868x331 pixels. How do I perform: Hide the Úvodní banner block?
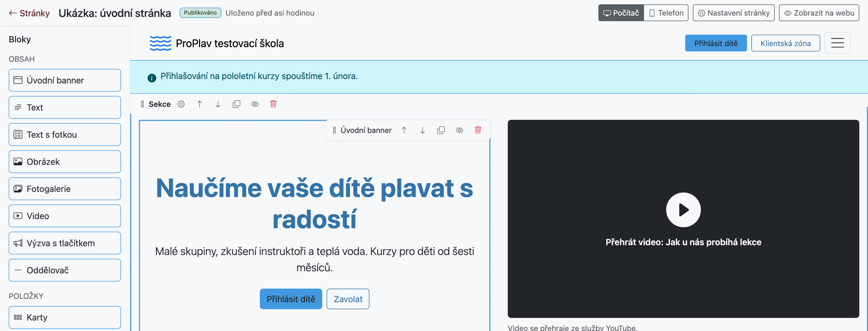pyautogui.click(x=459, y=130)
